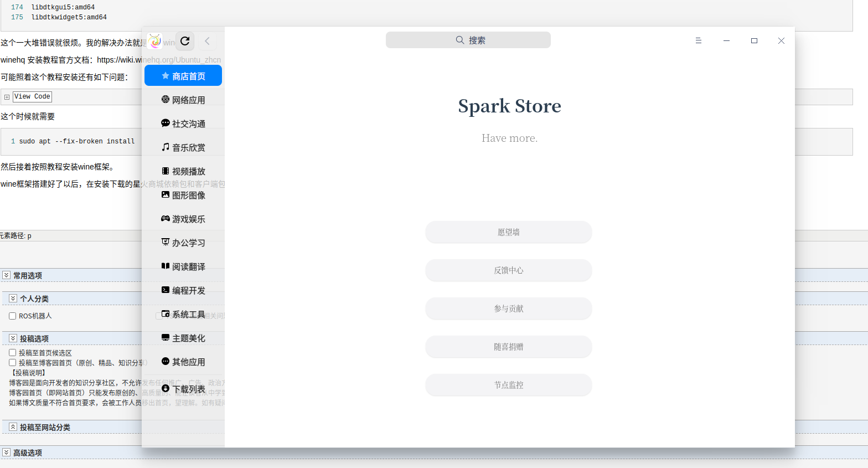Screen dimensions: 868x468
Task: Open the 社交沟通 category
Action: coord(183,124)
